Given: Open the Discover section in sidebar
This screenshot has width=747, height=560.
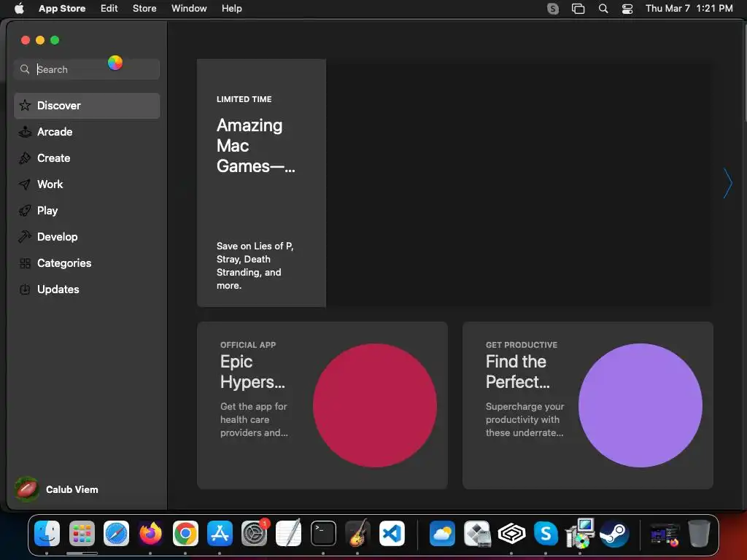Looking at the screenshot, I should coord(87,106).
